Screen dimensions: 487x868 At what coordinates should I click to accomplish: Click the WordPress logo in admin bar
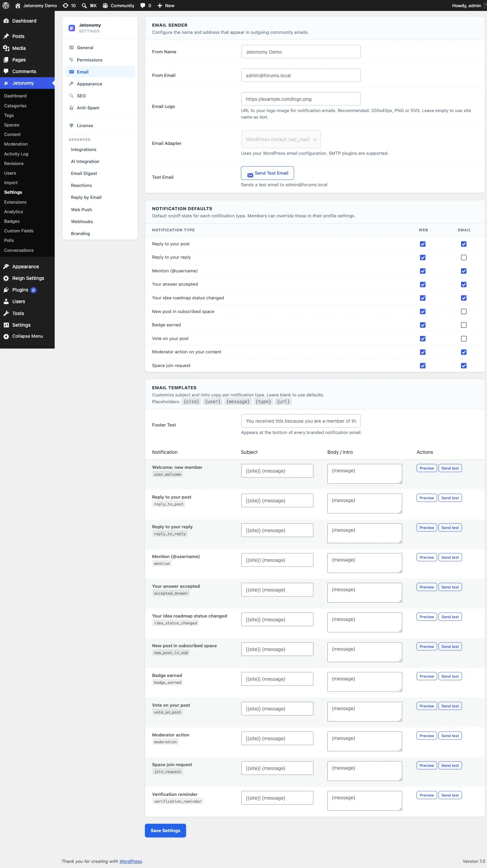coord(5,5)
